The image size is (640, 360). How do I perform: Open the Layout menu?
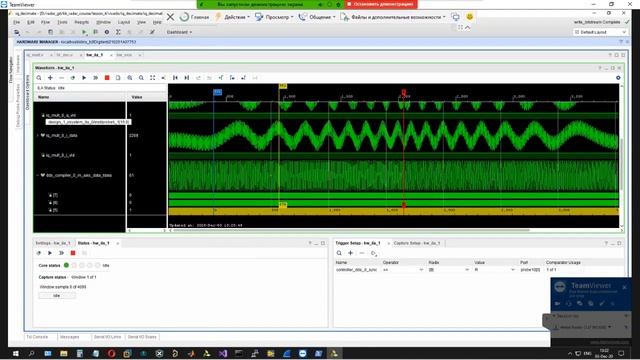[124, 22]
